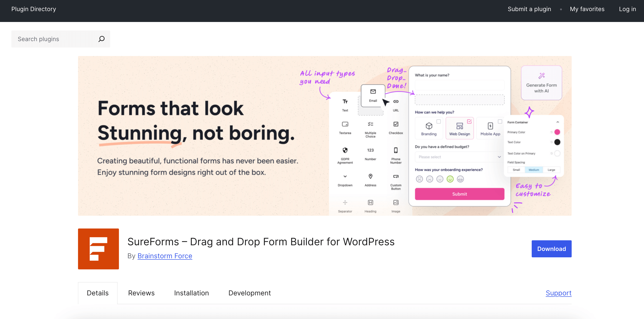
Task: Pick the white Text Color on Primary swatch
Action: (557, 153)
